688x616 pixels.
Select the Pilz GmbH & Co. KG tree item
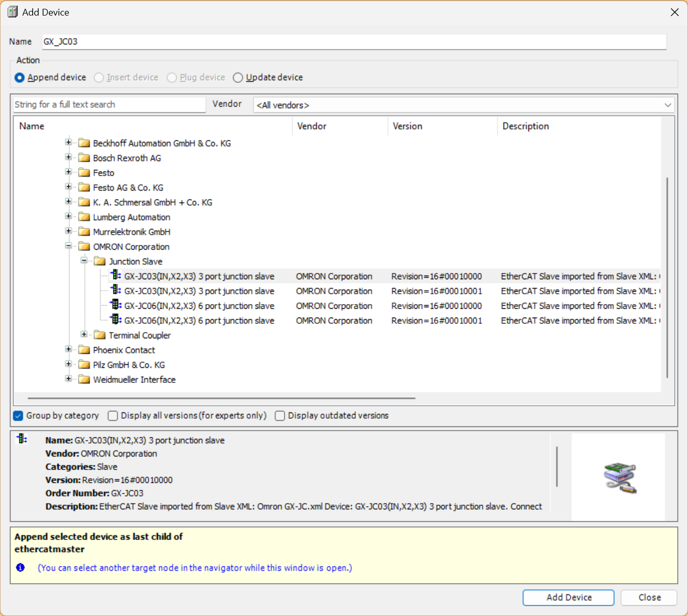[129, 365]
